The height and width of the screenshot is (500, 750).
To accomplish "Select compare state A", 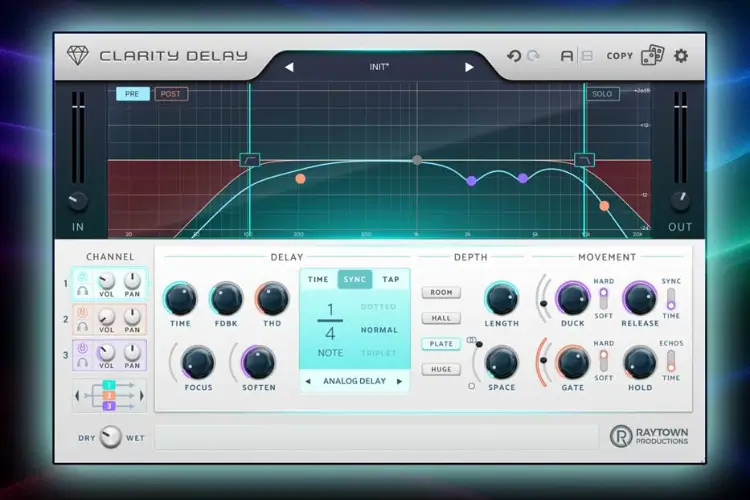I will pyautogui.click(x=567, y=56).
